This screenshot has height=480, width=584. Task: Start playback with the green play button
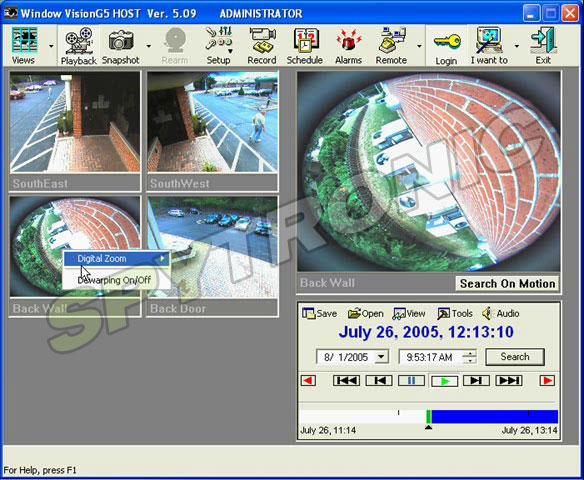(444, 381)
